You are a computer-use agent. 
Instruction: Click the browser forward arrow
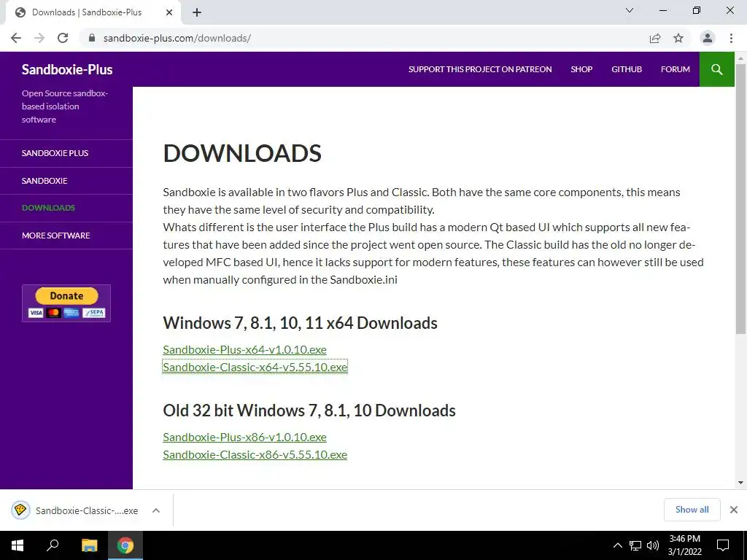pyautogui.click(x=39, y=38)
